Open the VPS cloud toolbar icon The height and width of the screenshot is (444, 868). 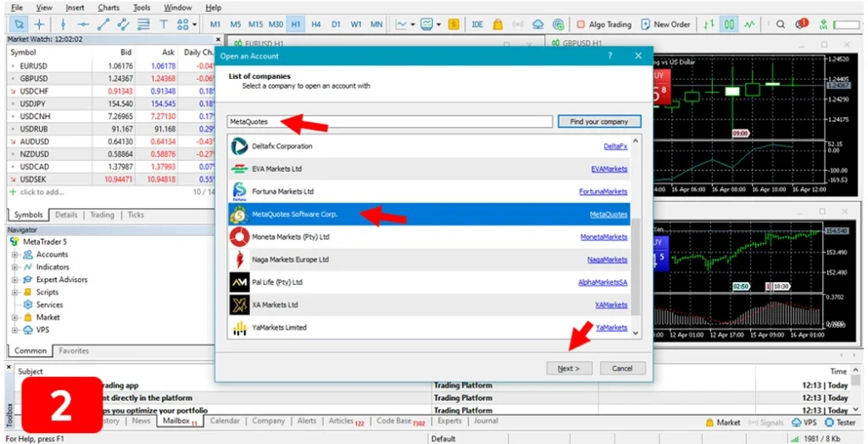click(x=538, y=25)
